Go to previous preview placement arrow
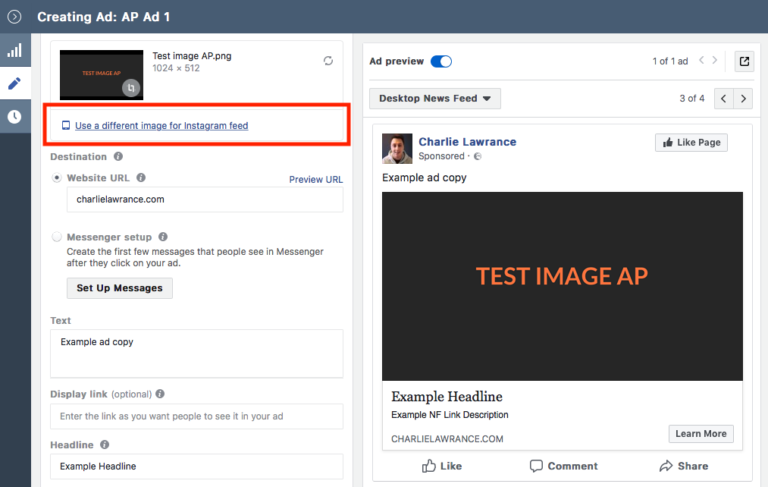Image resolution: width=768 pixels, height=487 pixels. (x=723, y=98)
